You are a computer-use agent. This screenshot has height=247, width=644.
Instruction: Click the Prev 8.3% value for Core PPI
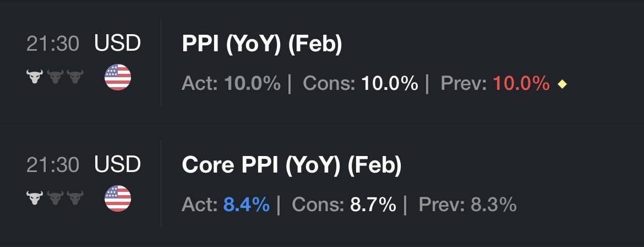pyautogui.click(x=493, y=205)
